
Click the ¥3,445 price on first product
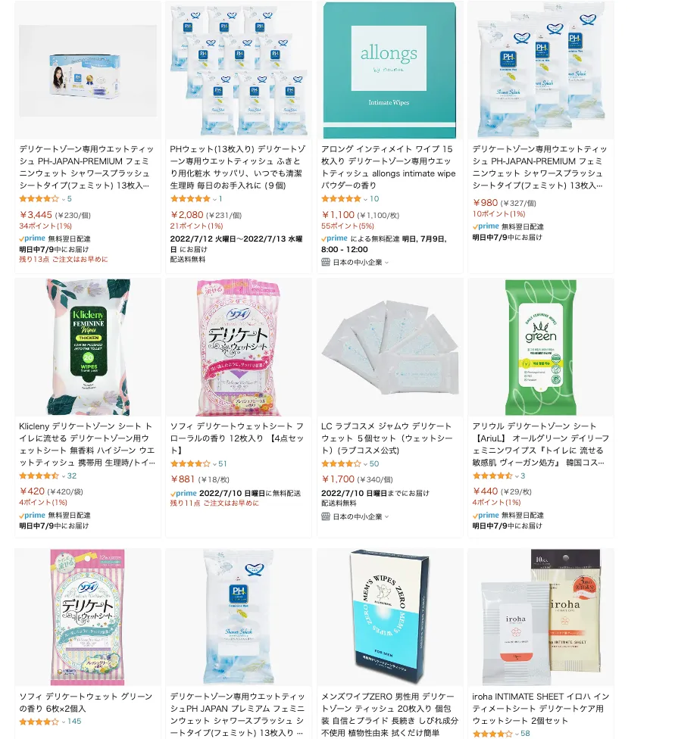coord(36,215)
